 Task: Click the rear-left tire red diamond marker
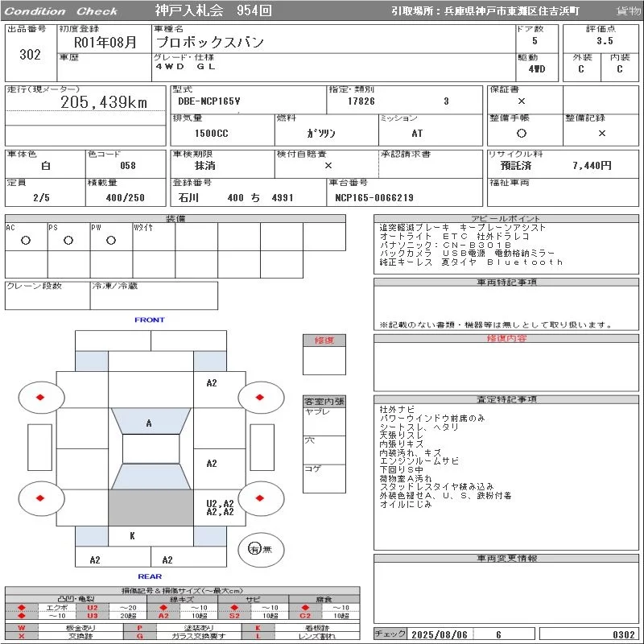pyautogui.click(x=40, y=498)
